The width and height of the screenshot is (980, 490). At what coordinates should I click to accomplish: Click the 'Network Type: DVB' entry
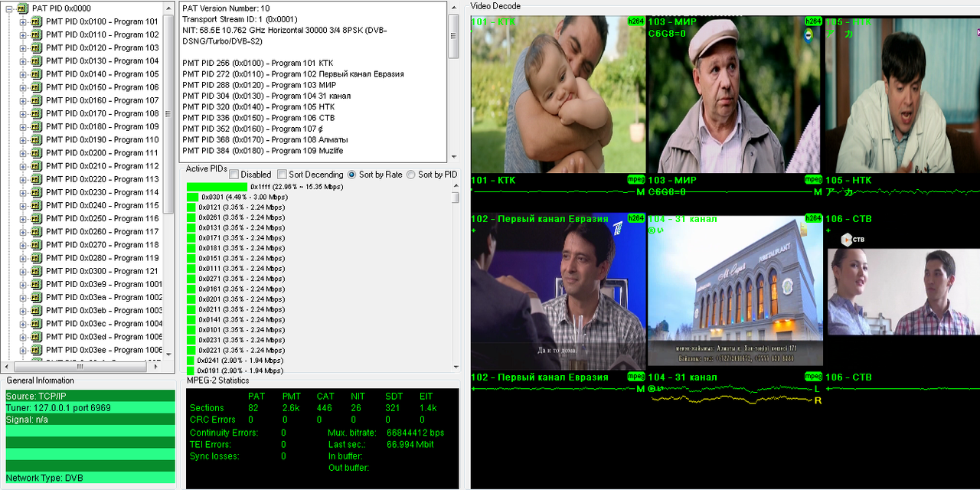[90, 478]
